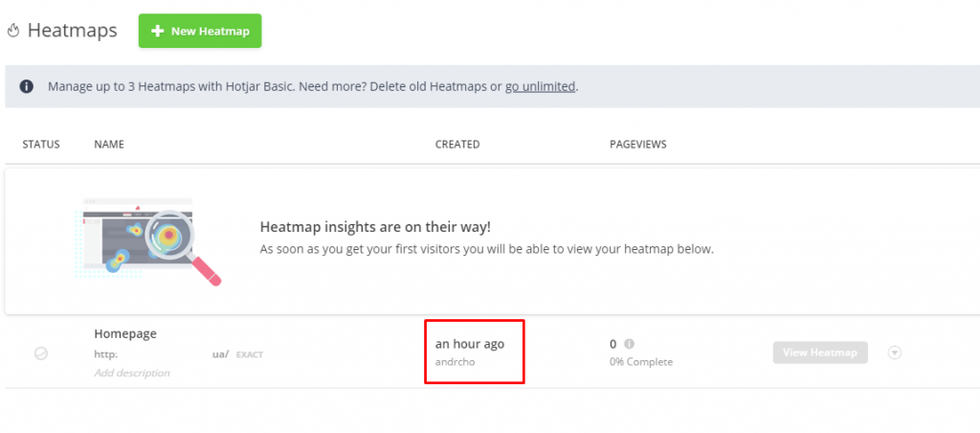Viewport: 980px width, 433px height.
Task: Click the 0% Complete progress text
Action: (641, 362)
